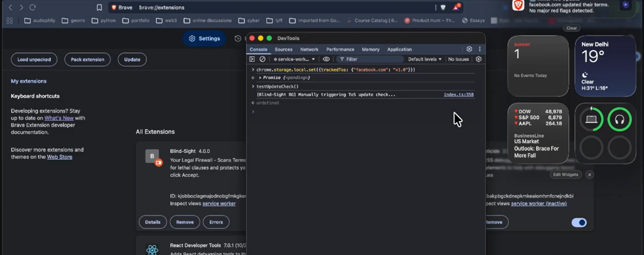Open the cyber bookmark folder
The width and height of the screenshot is (644, 255).
pos(249,21)
